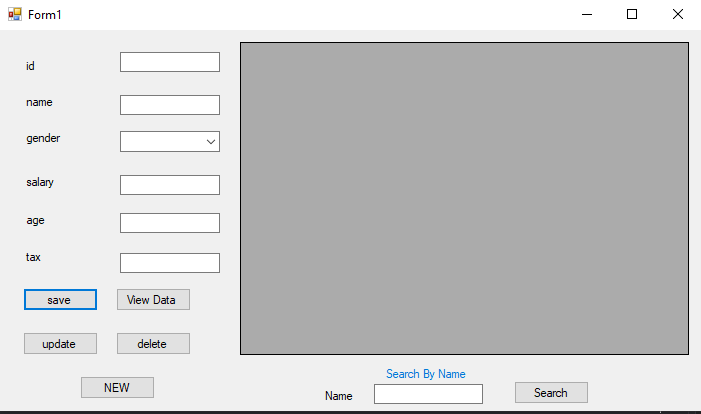701x414 pixels.
Task: Click the Form1 application icon in title bar
Action: tap(15, 14)
